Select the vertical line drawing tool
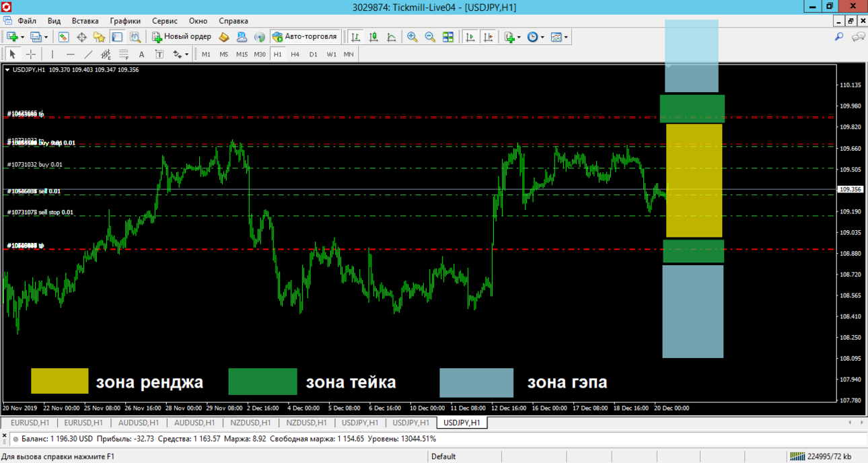 (x=52, y=55)
